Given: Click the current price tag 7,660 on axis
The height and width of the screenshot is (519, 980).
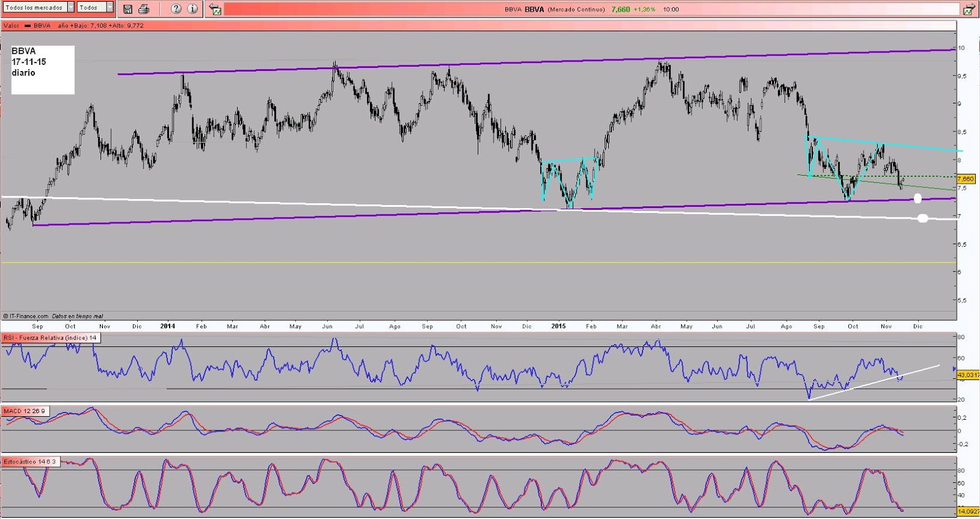Looking at the screenshot, I should point(965,179).
